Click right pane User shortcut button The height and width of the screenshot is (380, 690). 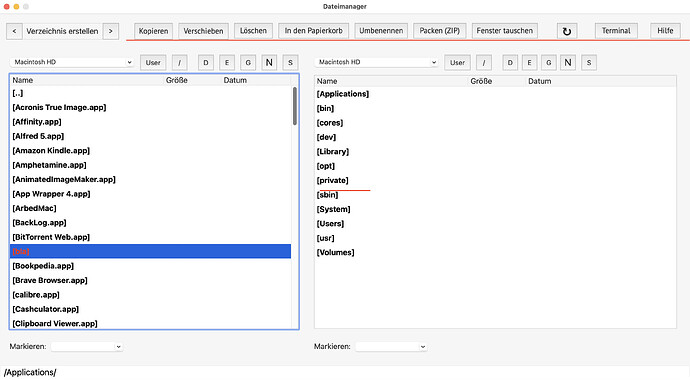point(457,62)
